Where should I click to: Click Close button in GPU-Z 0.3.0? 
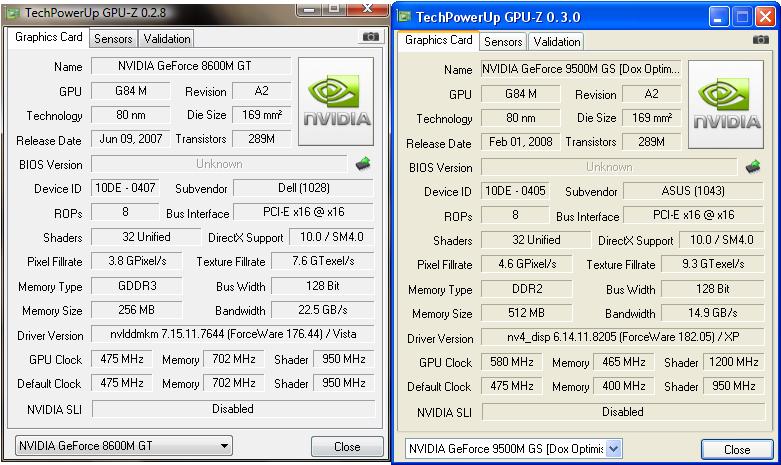click(x=737, y=450)
